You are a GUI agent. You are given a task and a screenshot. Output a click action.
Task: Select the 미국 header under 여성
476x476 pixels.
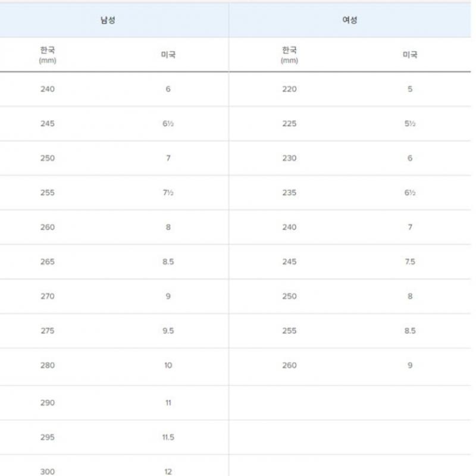[x=410, y=55]
